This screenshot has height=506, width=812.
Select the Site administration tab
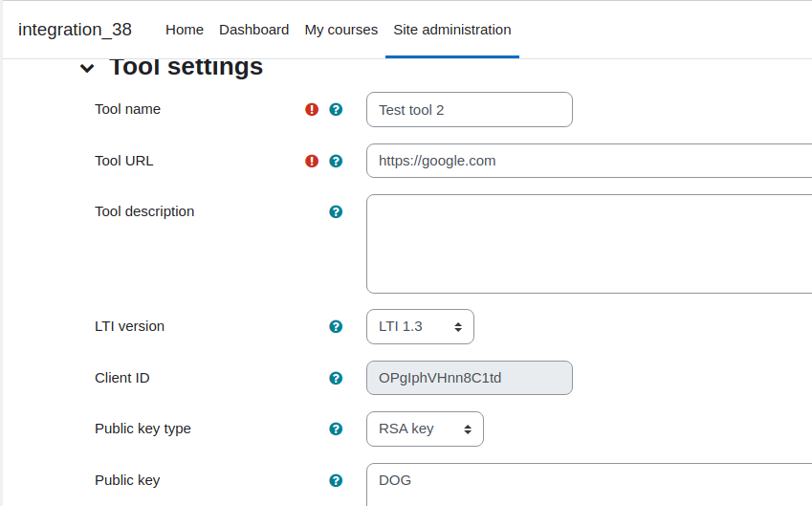pos(452,30)
